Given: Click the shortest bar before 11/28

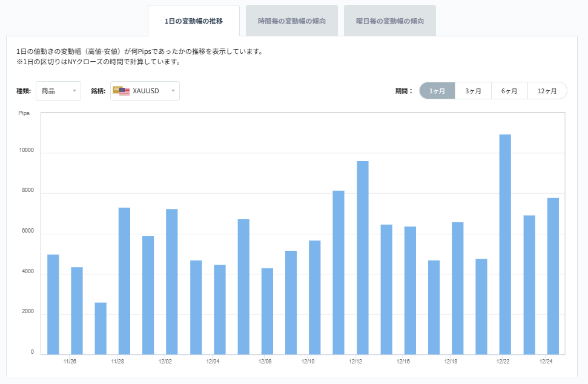Looking at the screenshot, I should pos(99,327).
